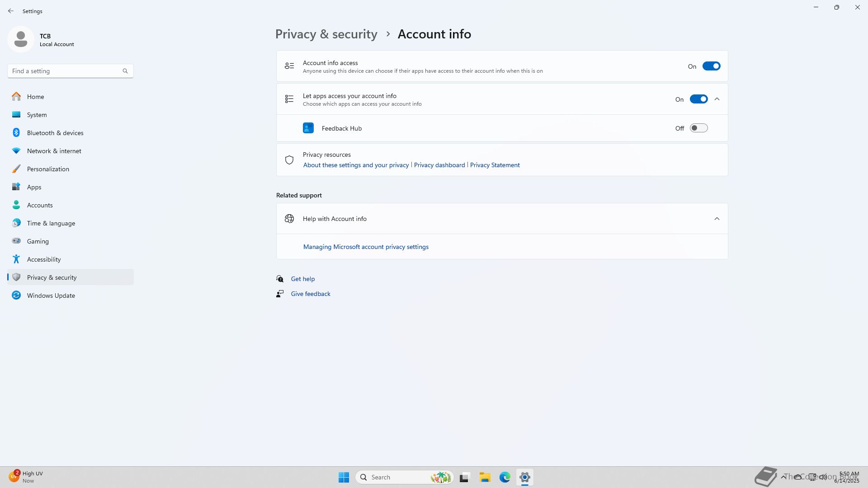The height and width of the screenshot is (488, 868).
Task: Open File Explorer from the taskbar
Action: click(485, 477)
